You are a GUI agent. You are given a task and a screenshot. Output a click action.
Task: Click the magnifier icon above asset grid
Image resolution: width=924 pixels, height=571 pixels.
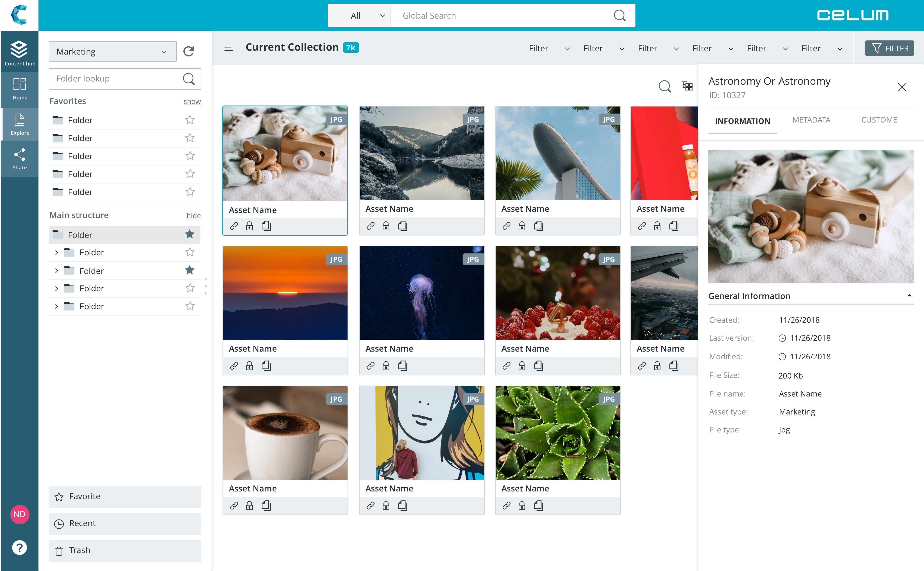pyautogui.click(x=665, y=86)
